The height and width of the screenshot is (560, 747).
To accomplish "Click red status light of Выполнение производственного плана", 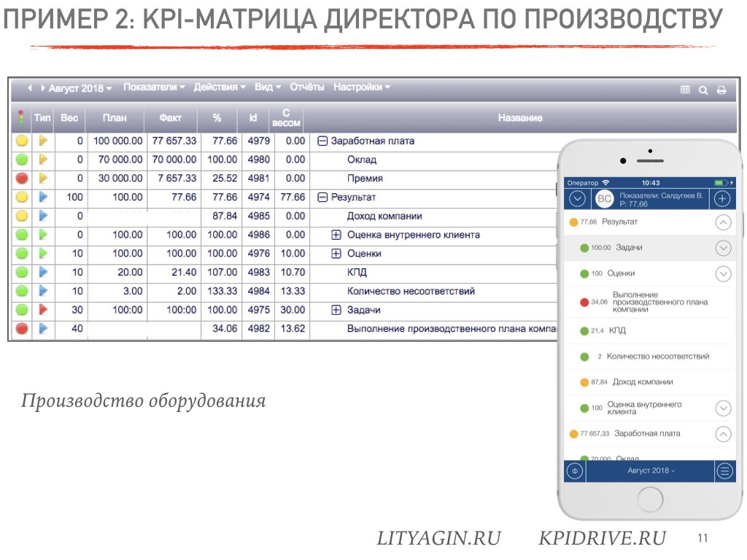I will tap(22, 329).
